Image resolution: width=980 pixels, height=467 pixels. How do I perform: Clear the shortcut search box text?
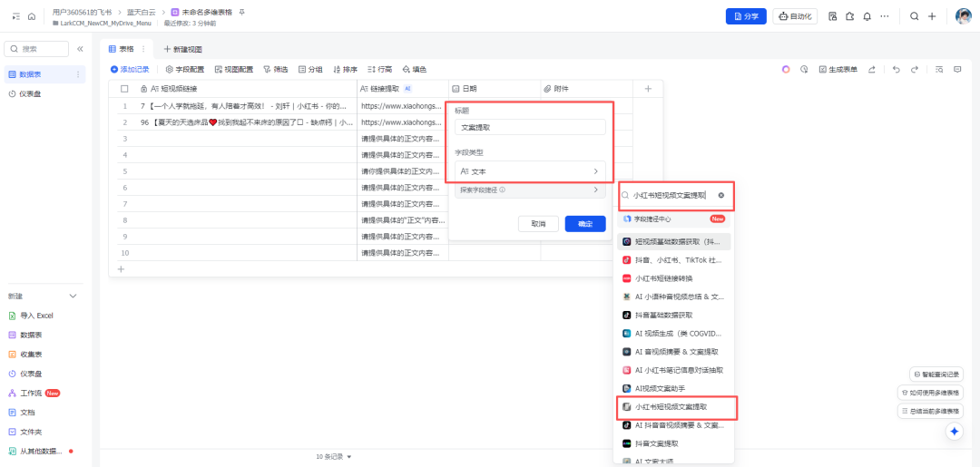[x=720, y=196]
